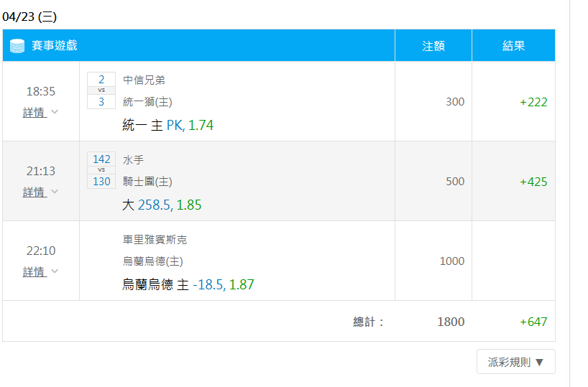This screenshot has width=588, height=387.
Task: Expand chevron next to 22:10 詳情
Action: click(55, 271)
